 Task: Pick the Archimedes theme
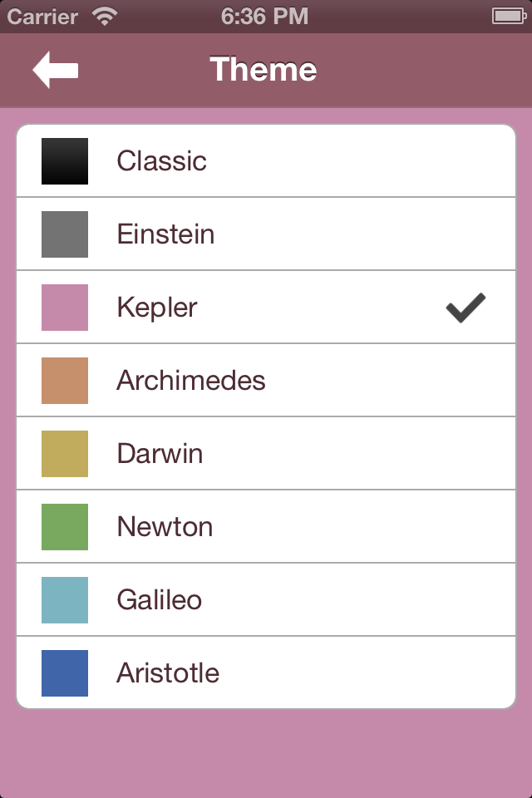(x=266, y=381)
